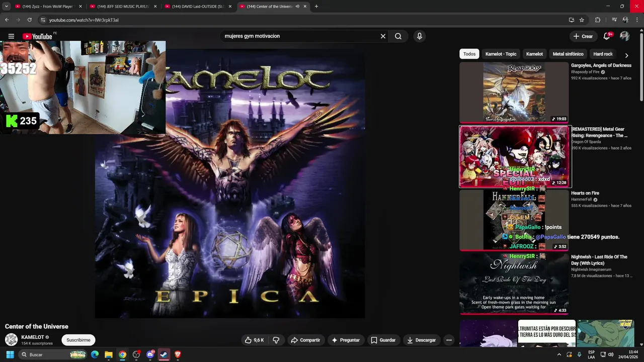Focus the browser address bar URL
The height and width of the screenshot is (362, 644).
(x=84, y=20)
